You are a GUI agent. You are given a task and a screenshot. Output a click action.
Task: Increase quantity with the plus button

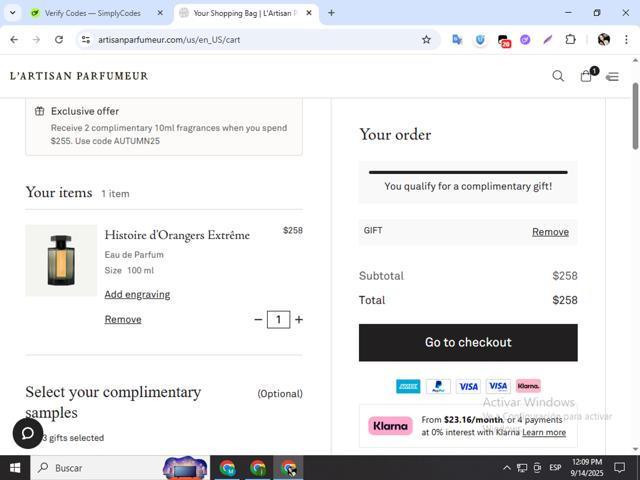(299, 320)
